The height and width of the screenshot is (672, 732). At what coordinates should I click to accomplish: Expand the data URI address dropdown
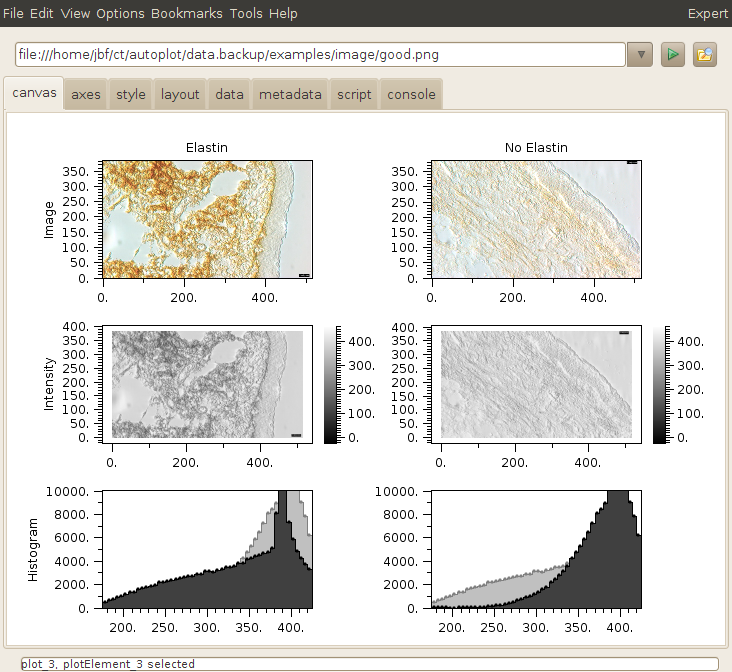point(640,54)
